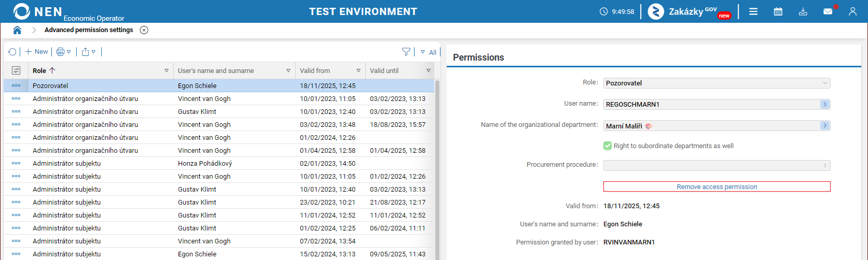The width and height of the screenshot is (868, 260).
Task: Click the NEN Economic Operator logo
Action: pyautogui.click(x=68, y=11)
